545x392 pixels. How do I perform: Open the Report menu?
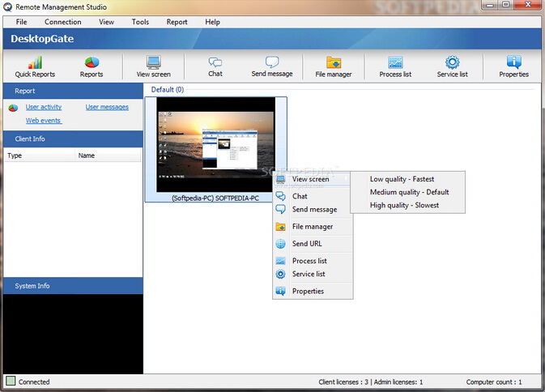pos(177,22)
